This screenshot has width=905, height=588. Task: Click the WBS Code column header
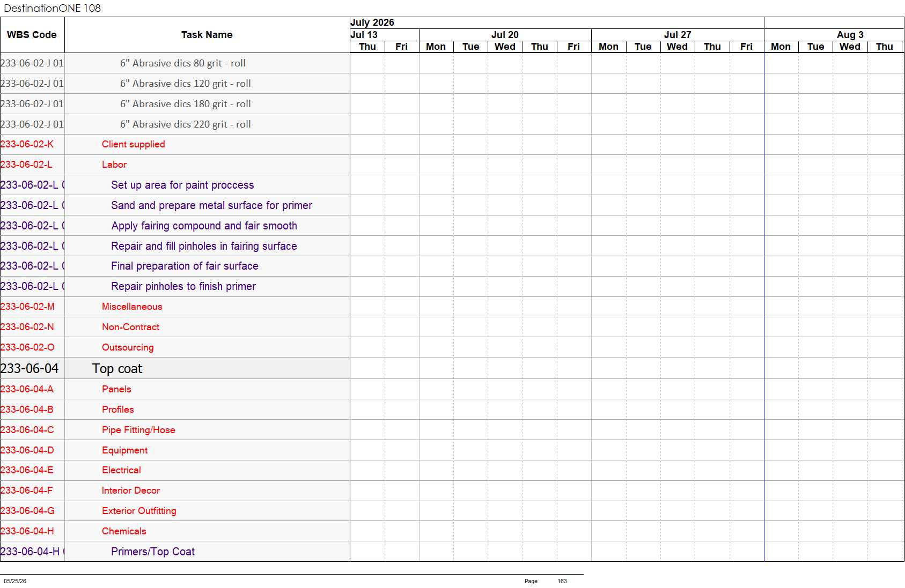(32, 35)
